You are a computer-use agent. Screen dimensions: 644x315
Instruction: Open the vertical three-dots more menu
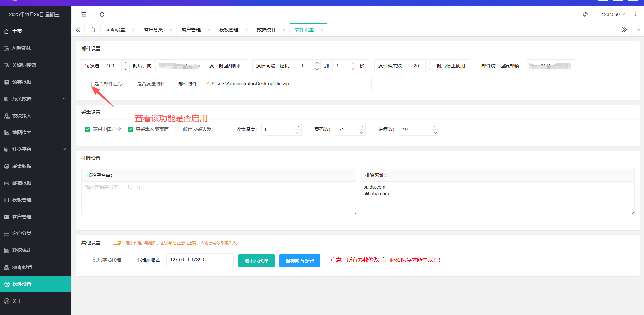(635, 14)
